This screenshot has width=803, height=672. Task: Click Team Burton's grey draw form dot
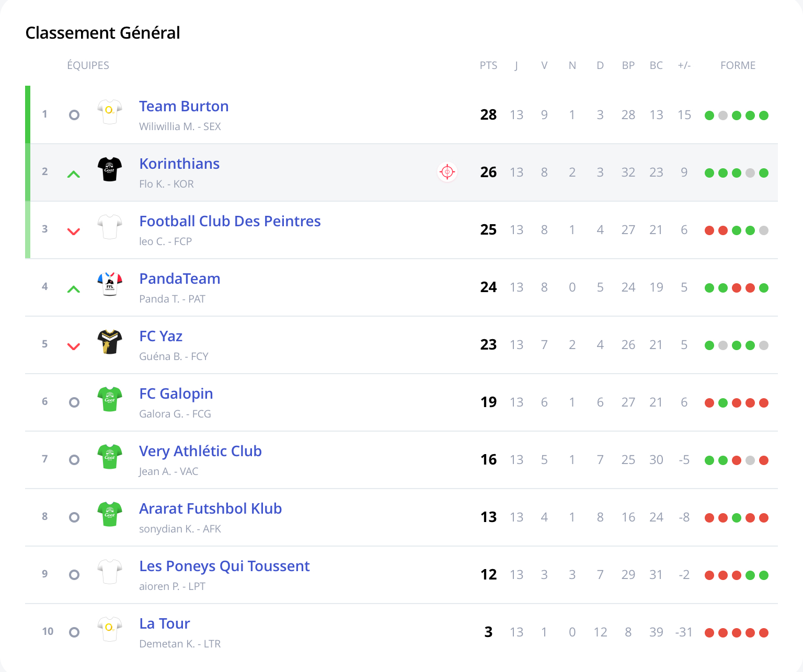click(x=723, y=115)
